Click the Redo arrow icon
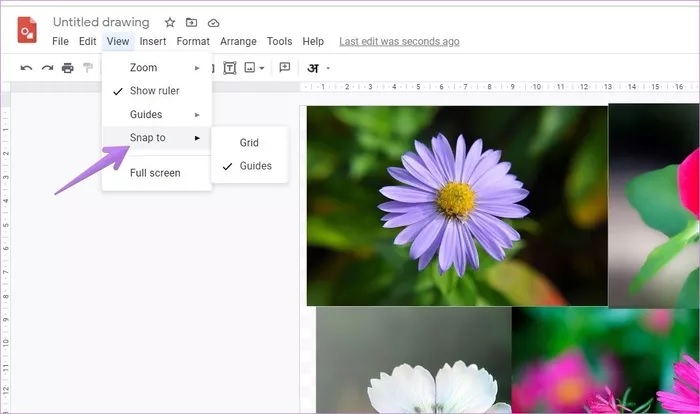The height and width of the screenshot is (414, 700). 47,68
